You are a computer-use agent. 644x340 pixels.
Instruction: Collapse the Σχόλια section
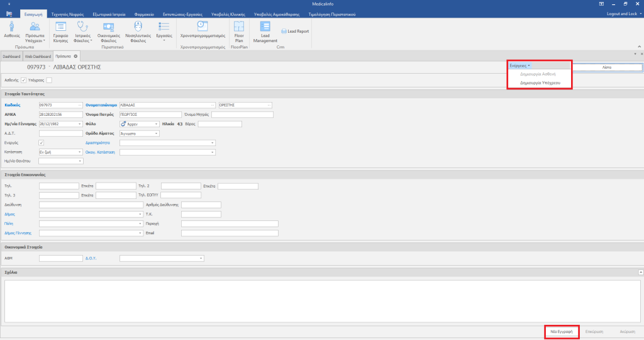click(640, 272)
